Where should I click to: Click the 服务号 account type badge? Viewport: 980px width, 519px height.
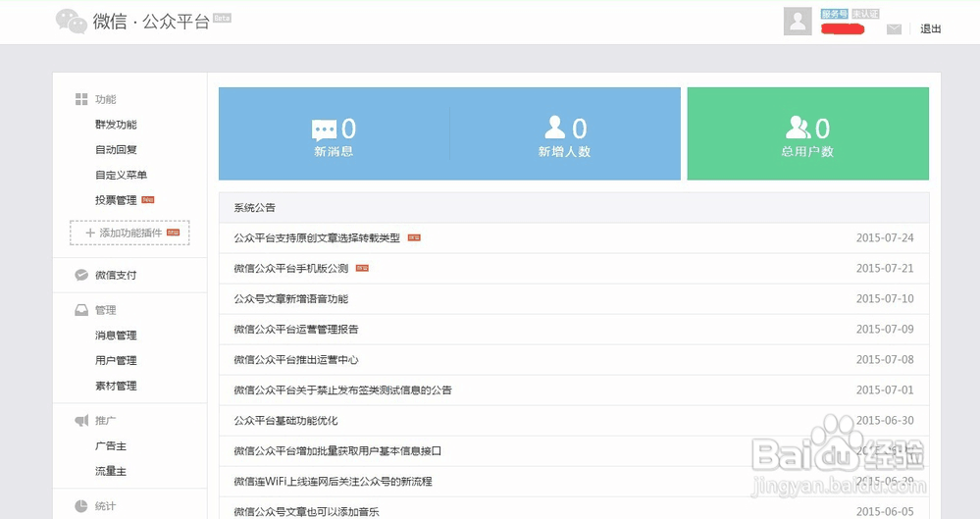pyautogui.click(x=835, y=14)
